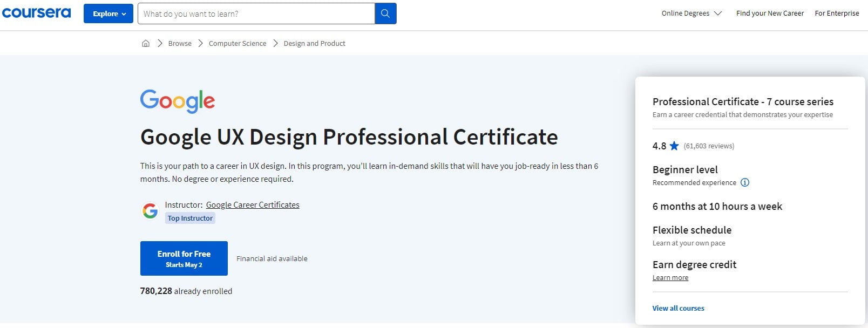The width and height of the screenshot is (868, 328).
Task: Open the 61,603 reviews text
Action: pos(709,146)
